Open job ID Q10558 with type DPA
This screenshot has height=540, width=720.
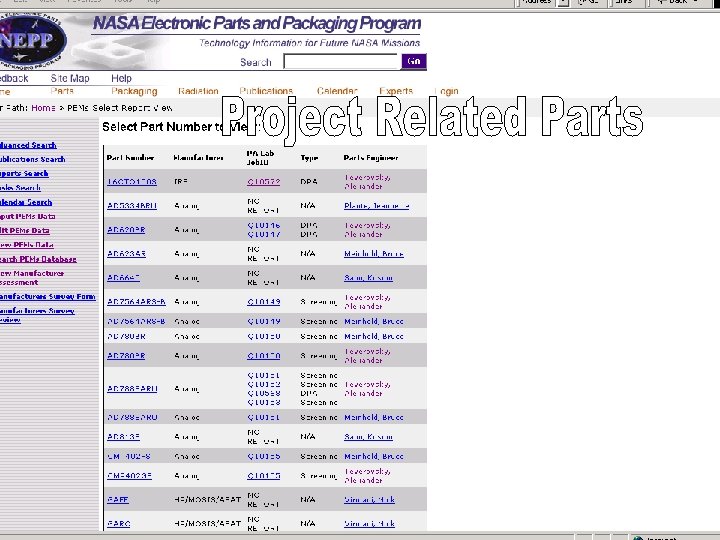pos(264,394)
